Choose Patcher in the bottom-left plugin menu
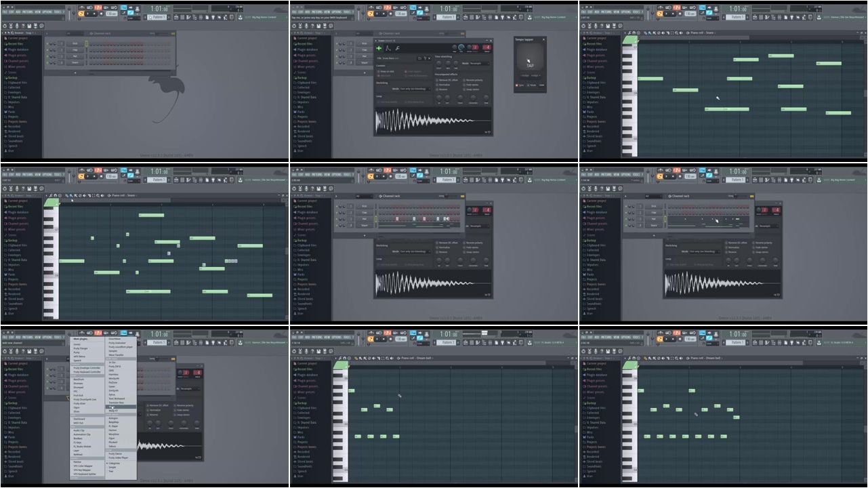This screenshot has width=868, height=488. tap(77, 462)
